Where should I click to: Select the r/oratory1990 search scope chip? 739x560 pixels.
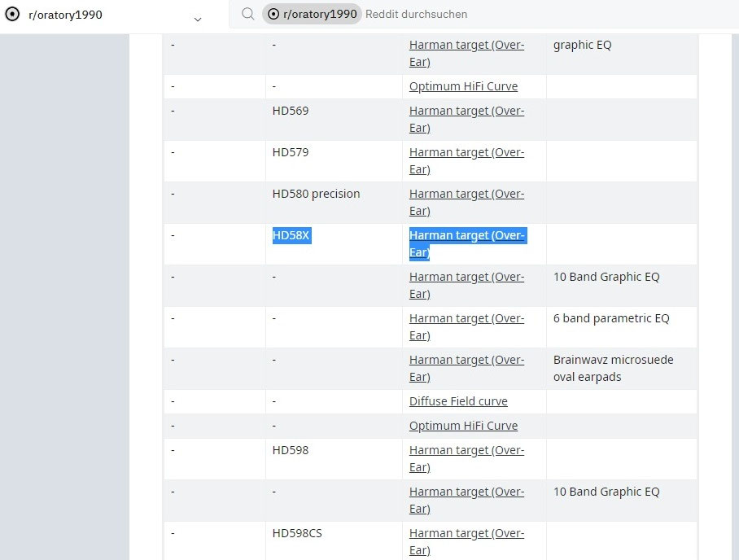312,14
